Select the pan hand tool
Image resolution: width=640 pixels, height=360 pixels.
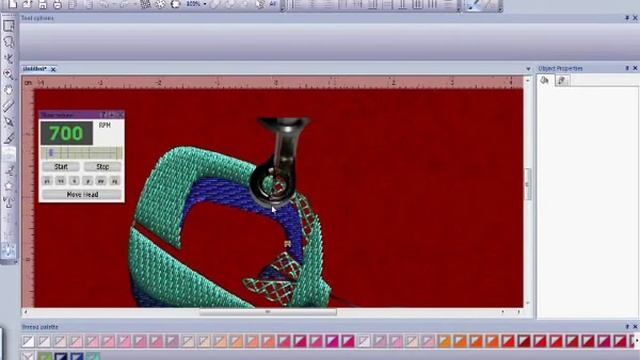9,90
